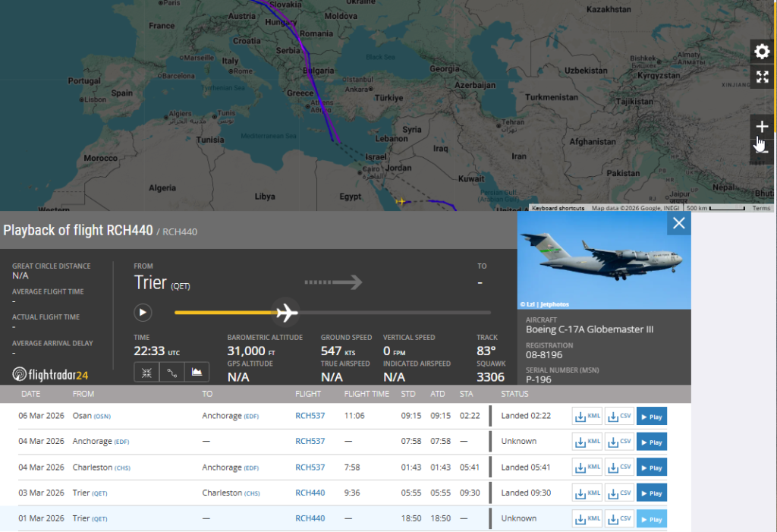Viewport: 777px width, 532px height.
Task: Close the flight playback panel
Action: pyautogui.click(x=678, y=223)
